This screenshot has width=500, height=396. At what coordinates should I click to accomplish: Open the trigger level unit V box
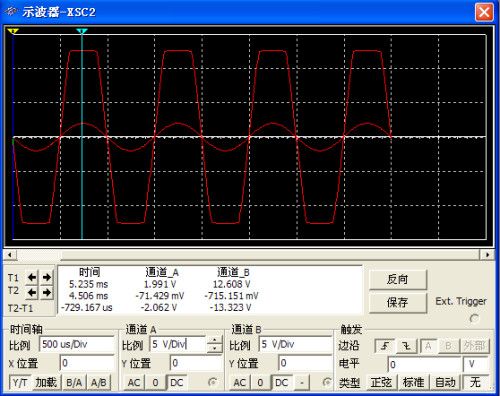476,364
